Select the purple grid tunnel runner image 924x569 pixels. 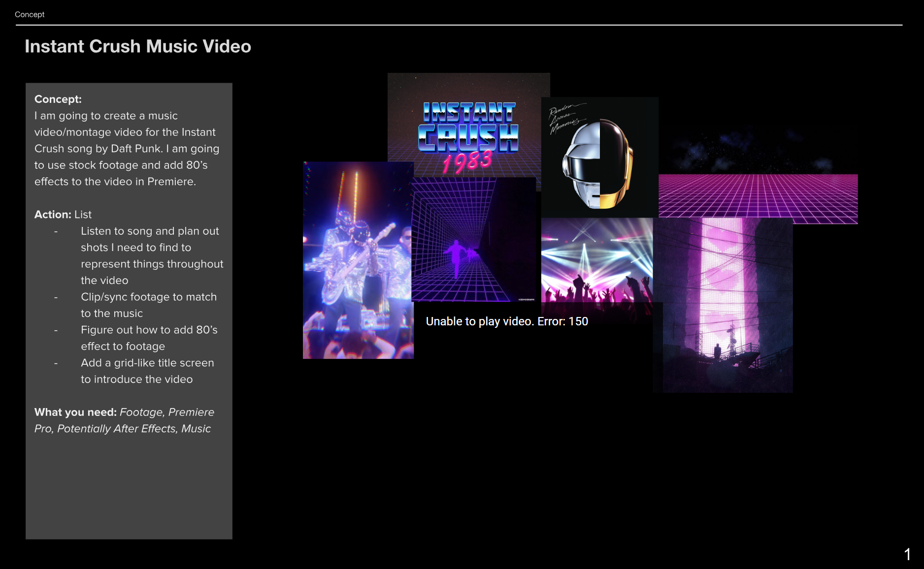(473, 239)
